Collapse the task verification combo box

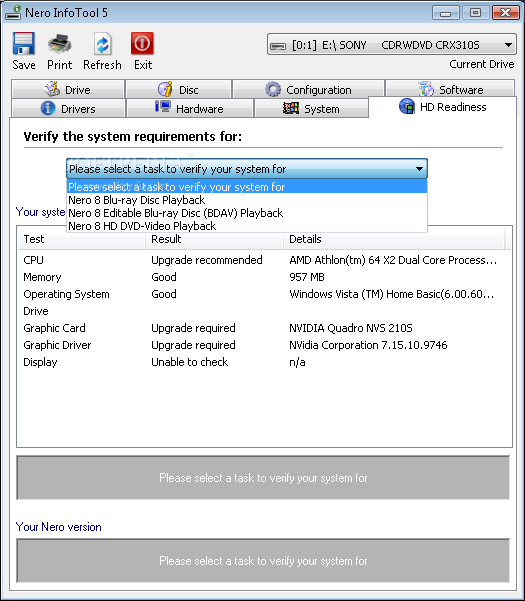tap(419, 169)
